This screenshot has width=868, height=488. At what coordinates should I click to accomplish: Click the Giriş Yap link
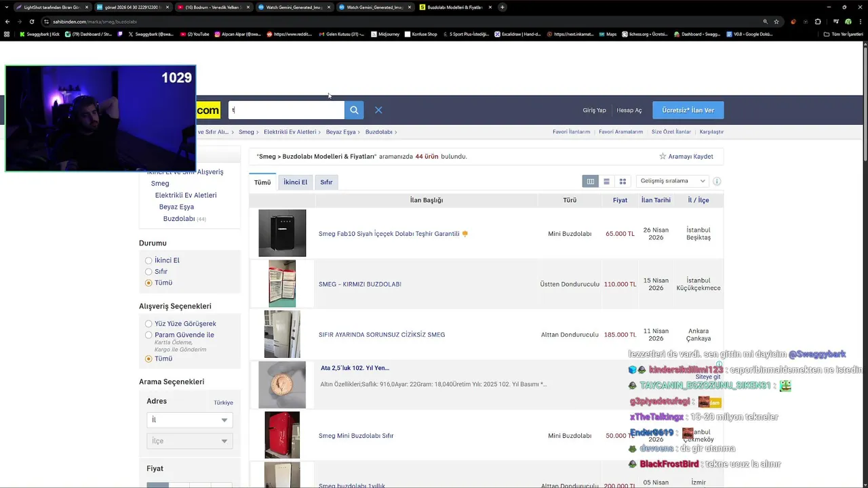tap(594, 110)
